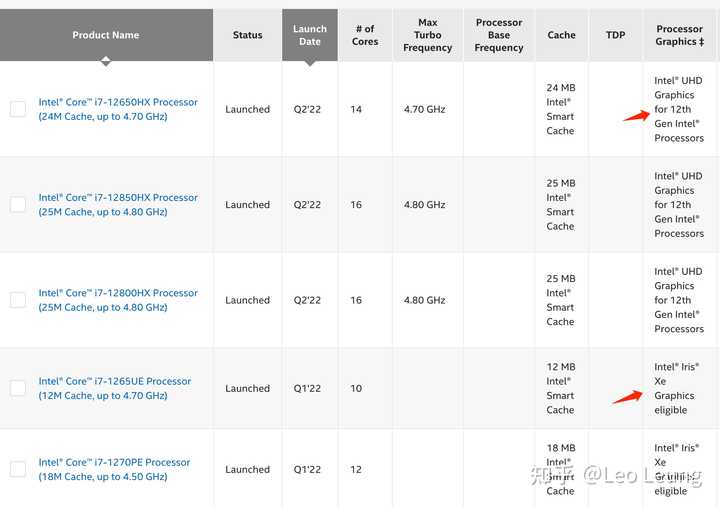Select Processor Base Frequency column header

499,35
